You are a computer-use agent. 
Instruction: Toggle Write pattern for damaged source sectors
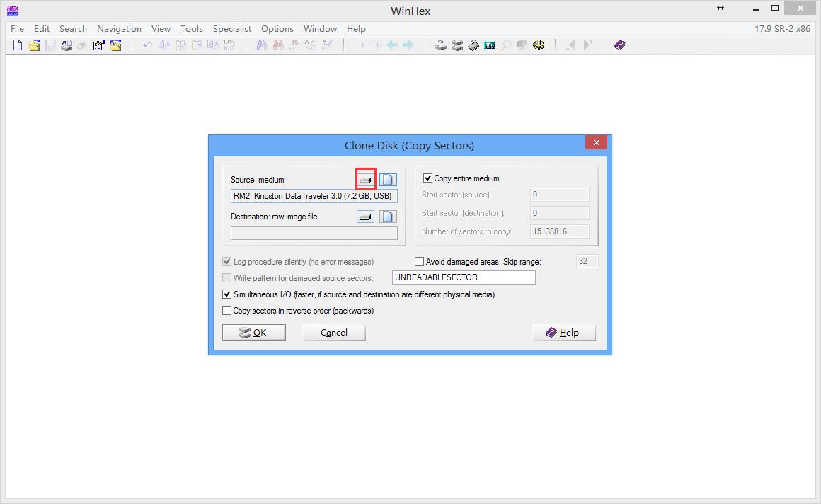(x=226, y=277)
